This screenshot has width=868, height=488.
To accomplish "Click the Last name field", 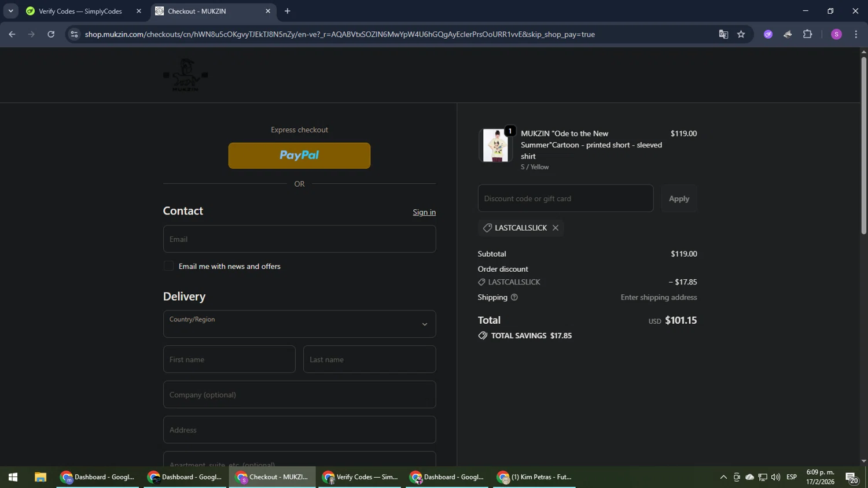I will click(x=369, y=359).
